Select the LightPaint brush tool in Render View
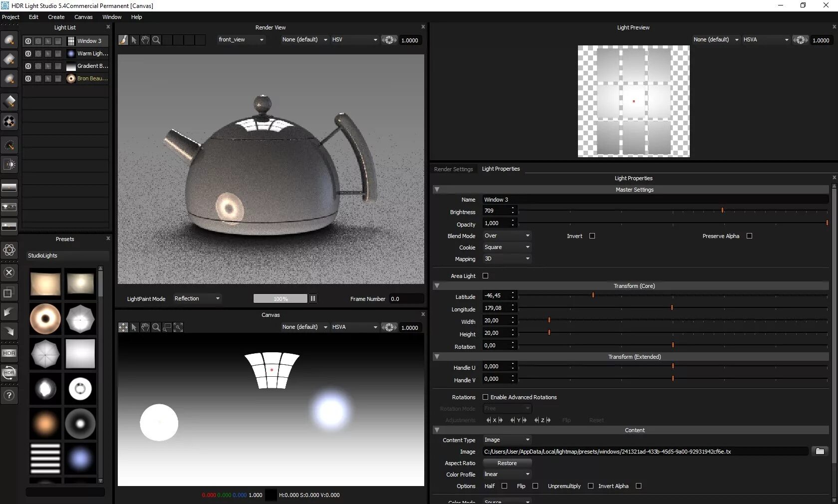 (123, 40)
